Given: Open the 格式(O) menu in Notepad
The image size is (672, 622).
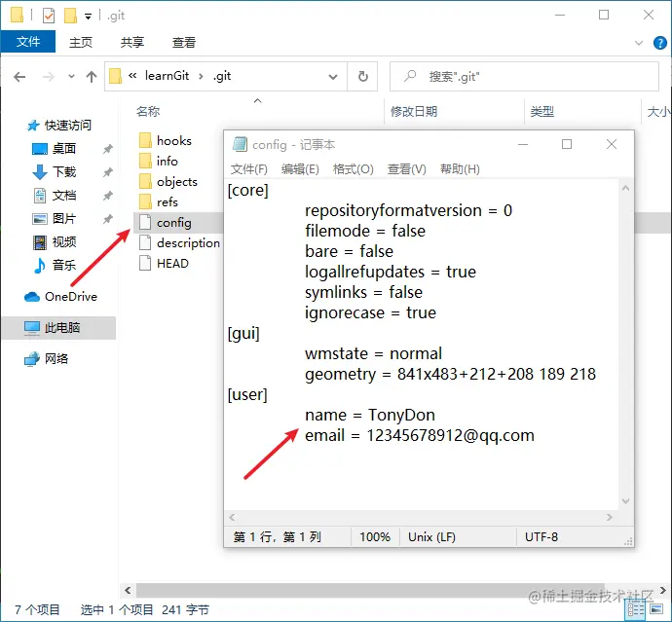Looking at the screenshot, I should 354,169.
